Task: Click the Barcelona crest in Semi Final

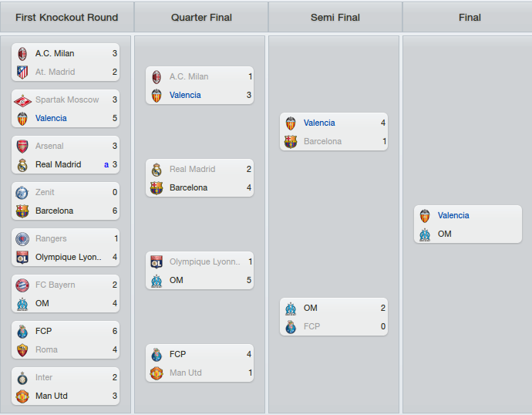Action: [x=291, y=141]
